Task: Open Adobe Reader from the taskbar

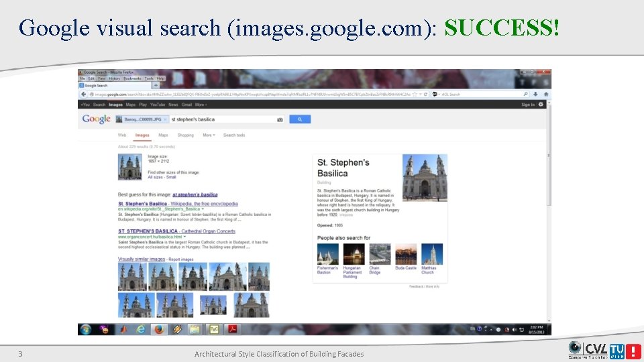Action: coord(233,329)
